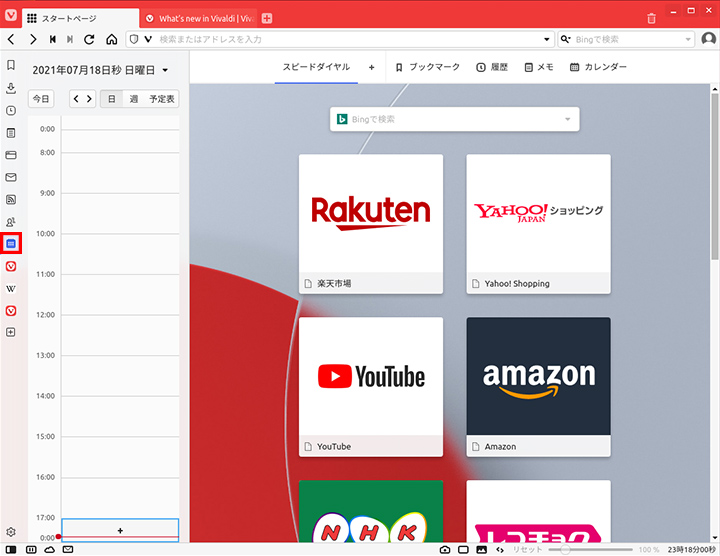This screenshot has width=720, height=556.
Task: Go to previous calendar day
Action: click(76, 99)
